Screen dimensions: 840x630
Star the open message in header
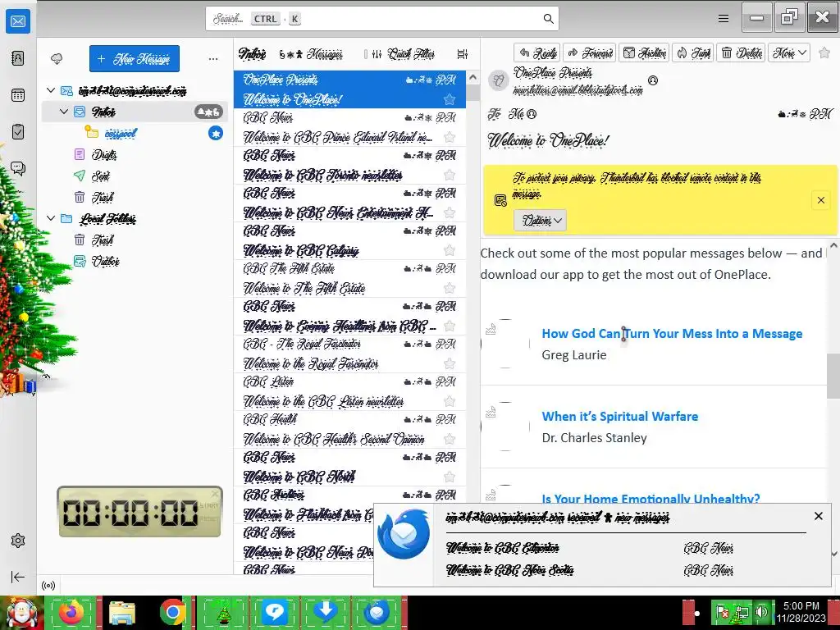tap(824, 52)
